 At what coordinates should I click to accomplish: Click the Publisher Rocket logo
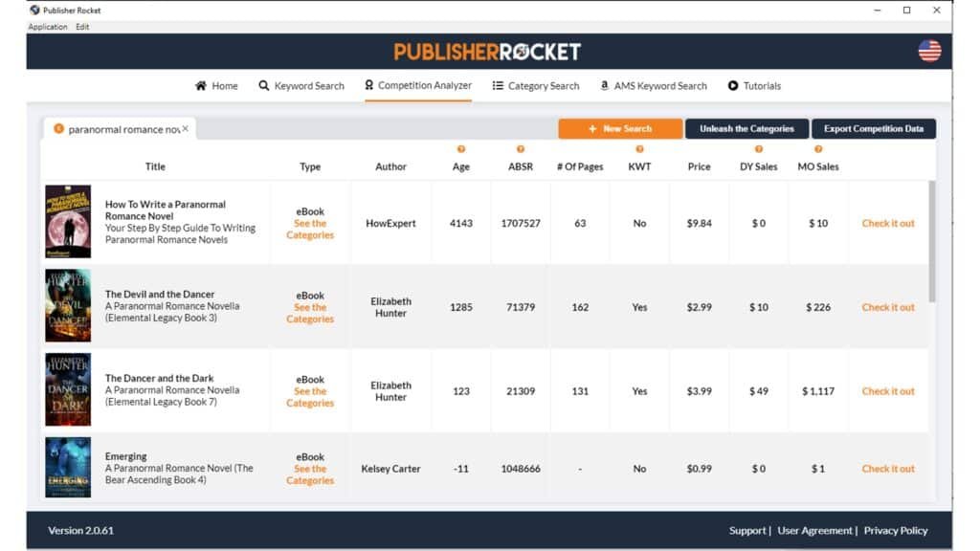point(487,52)
